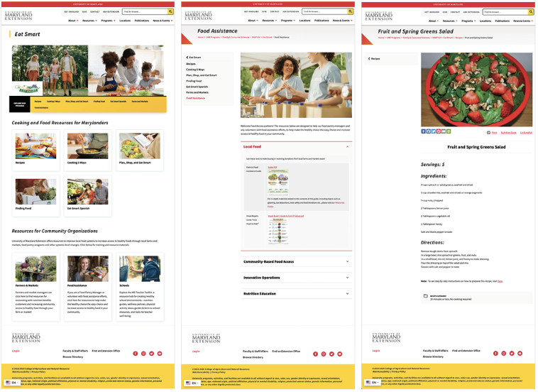Open the Facebook footer icon on the Salad recipe page
The image size is (538, 392).
[496, 354]
